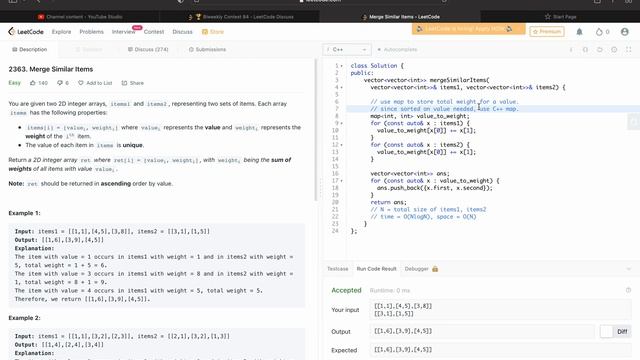This screenshot has height=360, width=640.
Task: Click the time complexity comment on line 22
Action: [423, 217]
